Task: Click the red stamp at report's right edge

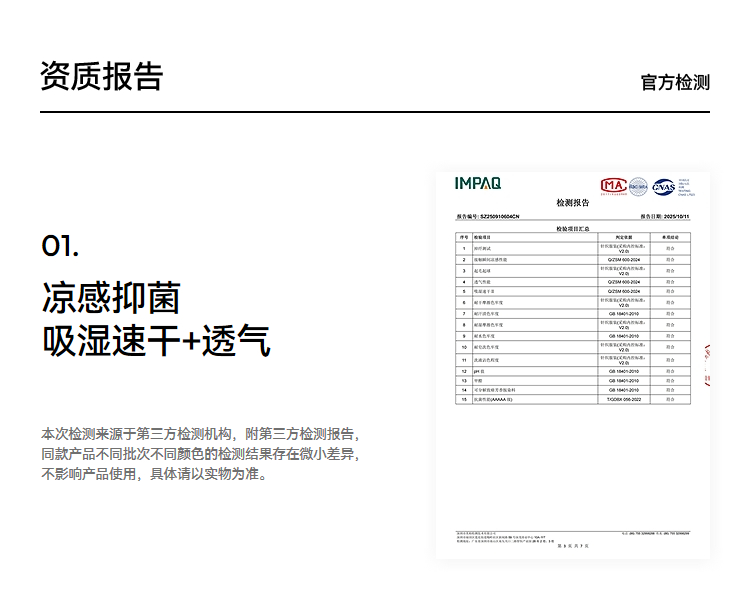Action: pos(707,364)
